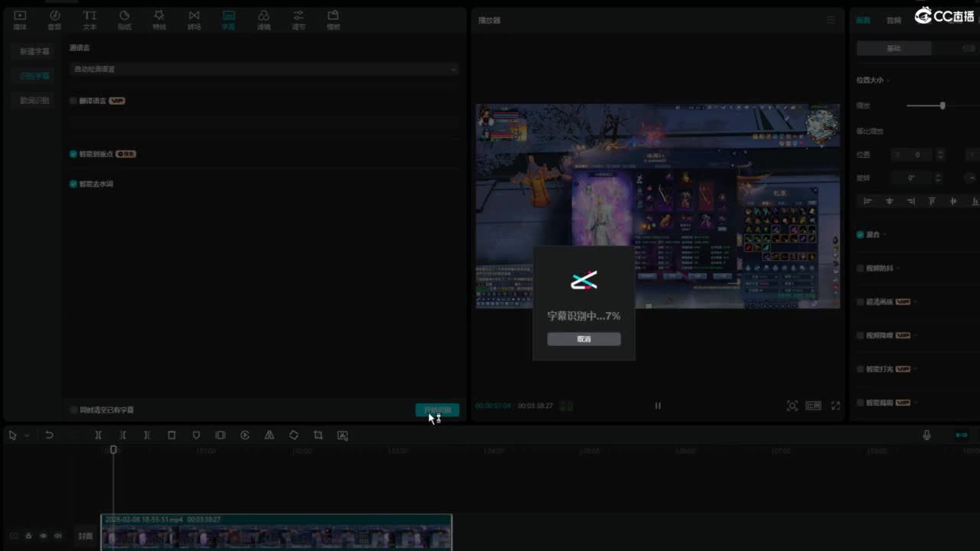The height and width of the screenshot is (551, 980).
Task: Pause playback in the player
Action: tap(658, 406)
